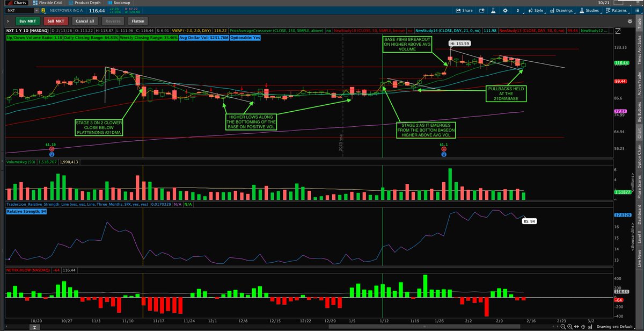644x331 pixels.
Task: Switch to the Product Depth tab
Action: click(x=84, y=3)
